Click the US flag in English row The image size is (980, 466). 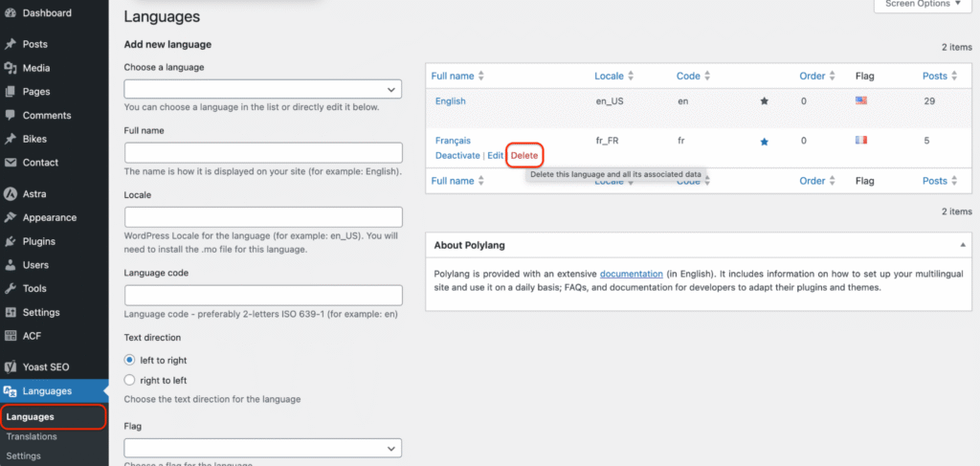click(x=861, y=100)
